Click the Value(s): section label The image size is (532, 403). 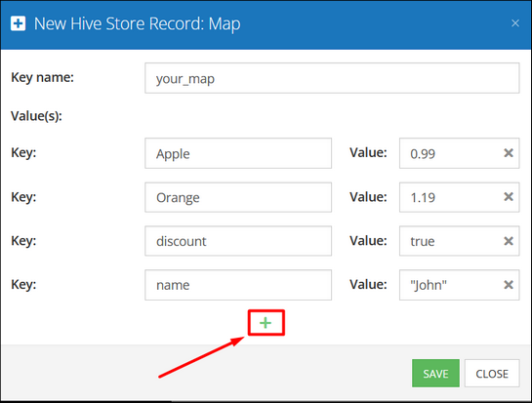(37, 116)
